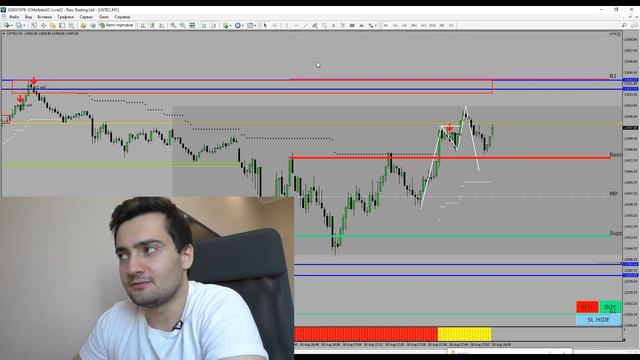Expand the Indicators dropdown arrow

point(231,25)
